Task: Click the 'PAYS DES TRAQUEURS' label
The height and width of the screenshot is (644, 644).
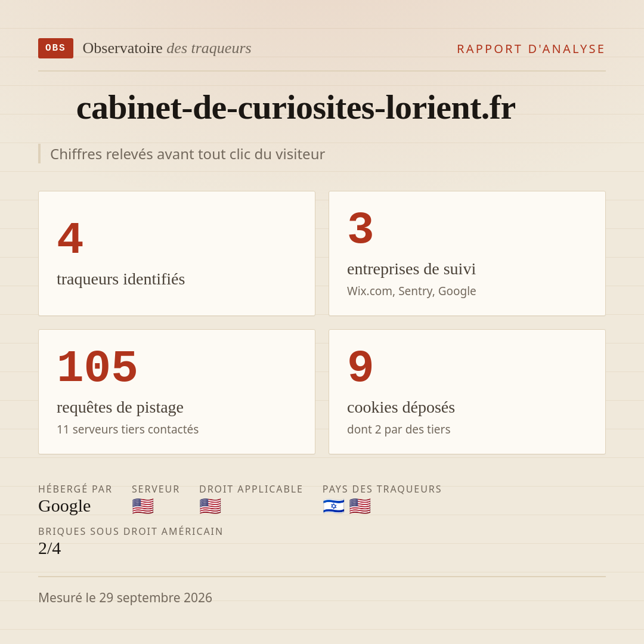Action: pyautogui.click(x=382, y=489)
